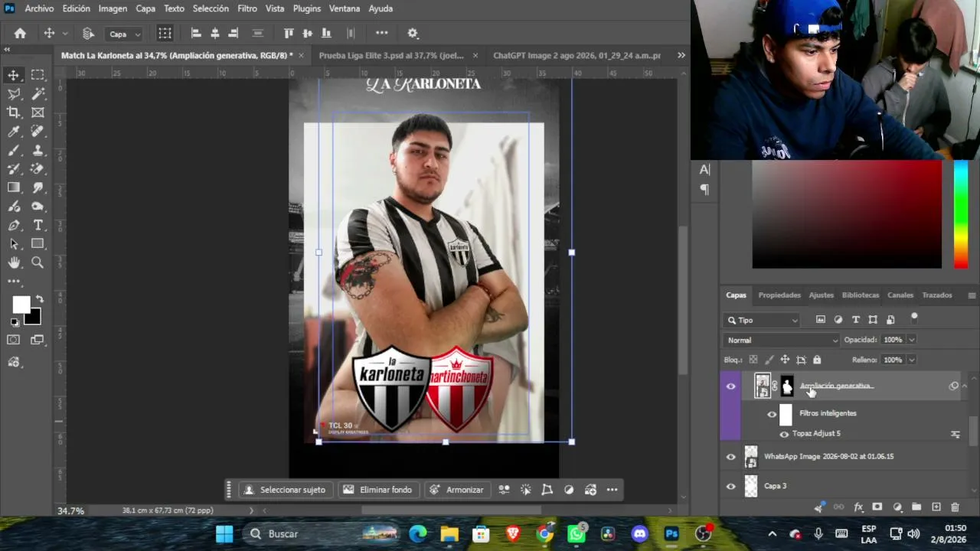Hide the WhatsApp Image layer
The width and height of the screenshot is (980, 551).
pos(730,457)
